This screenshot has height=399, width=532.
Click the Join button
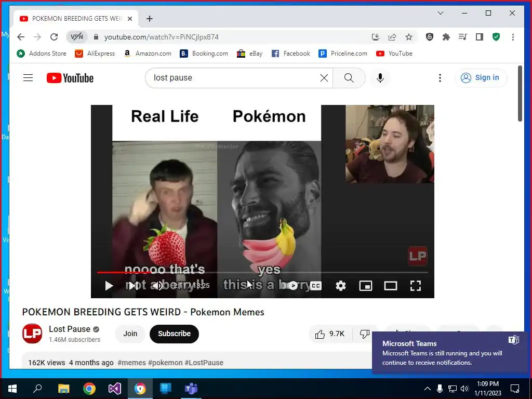[x=130, y=334]
